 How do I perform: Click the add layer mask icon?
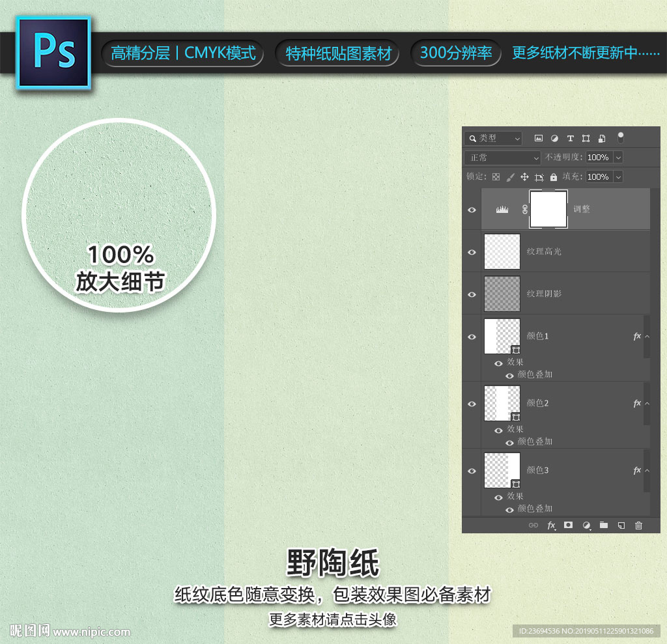[568, 525]
